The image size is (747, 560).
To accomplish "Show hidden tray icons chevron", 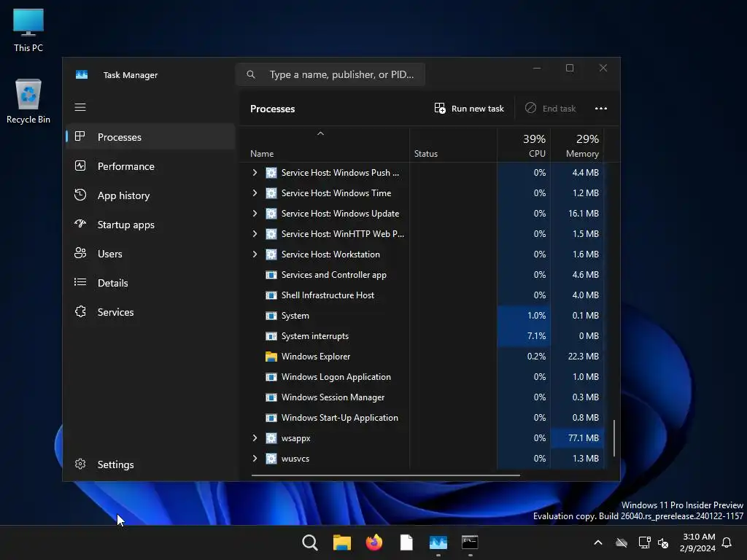I will [x=598, y=542].
